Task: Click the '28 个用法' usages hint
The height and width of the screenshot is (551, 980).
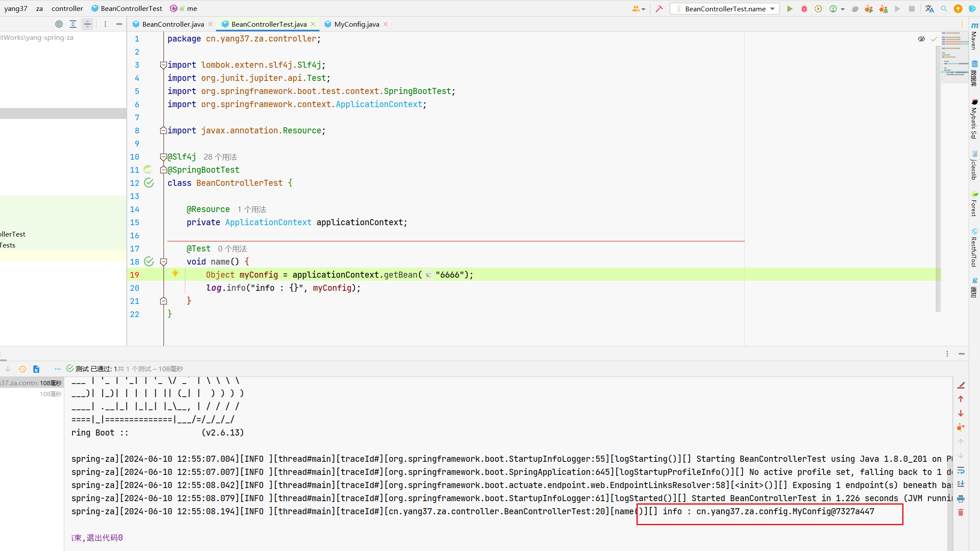Action: point(220,157)
